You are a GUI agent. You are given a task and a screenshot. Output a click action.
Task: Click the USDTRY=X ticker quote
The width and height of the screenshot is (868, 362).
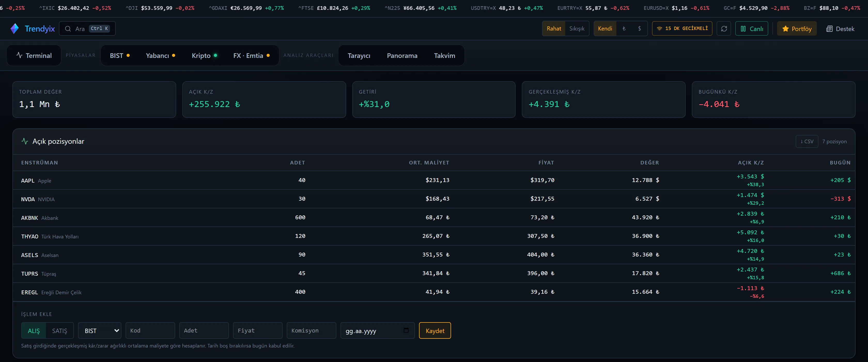[507, 8]
